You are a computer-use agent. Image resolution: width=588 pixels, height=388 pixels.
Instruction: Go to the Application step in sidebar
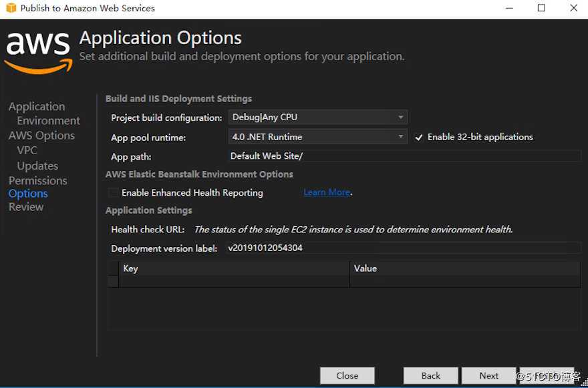[x=37, y=106]
